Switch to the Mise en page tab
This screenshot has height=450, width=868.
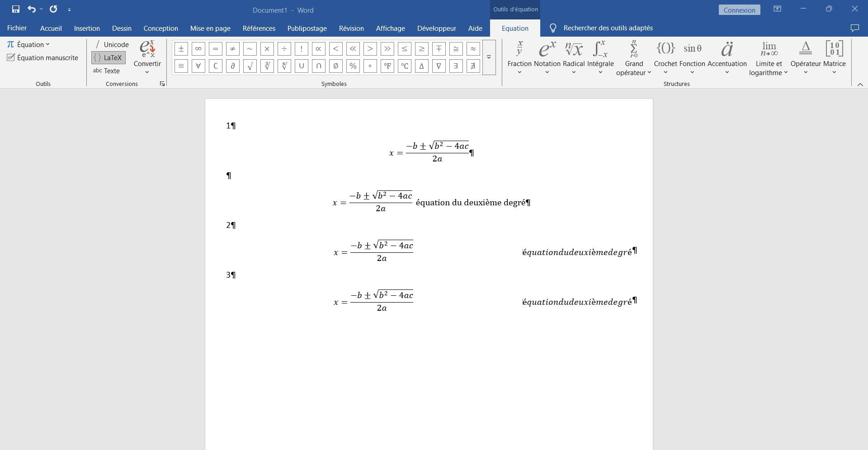pos(210,28)
